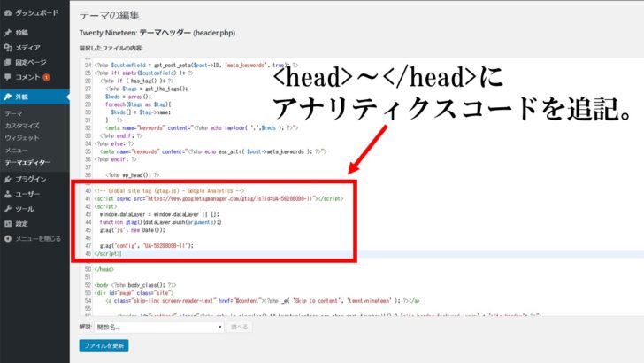Click the pages icon beside 固定ページ
Image resolution: width=644 pixels, height=363 pixels.
tap(8, 63)
